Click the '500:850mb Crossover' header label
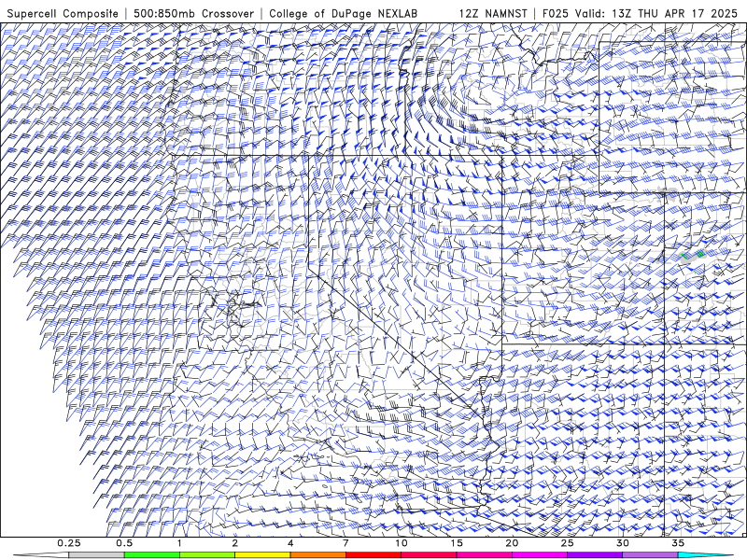The height and width of the screenshot is (560, 747). 193,13
